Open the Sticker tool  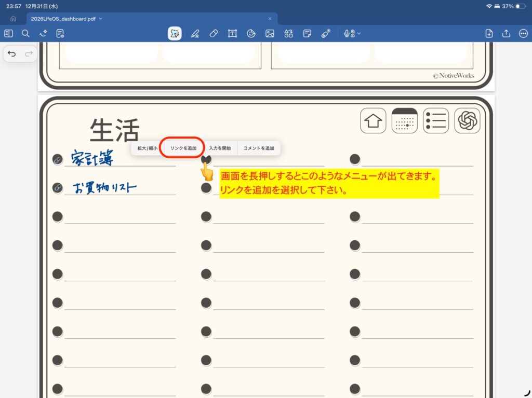(x=251, y=34)
